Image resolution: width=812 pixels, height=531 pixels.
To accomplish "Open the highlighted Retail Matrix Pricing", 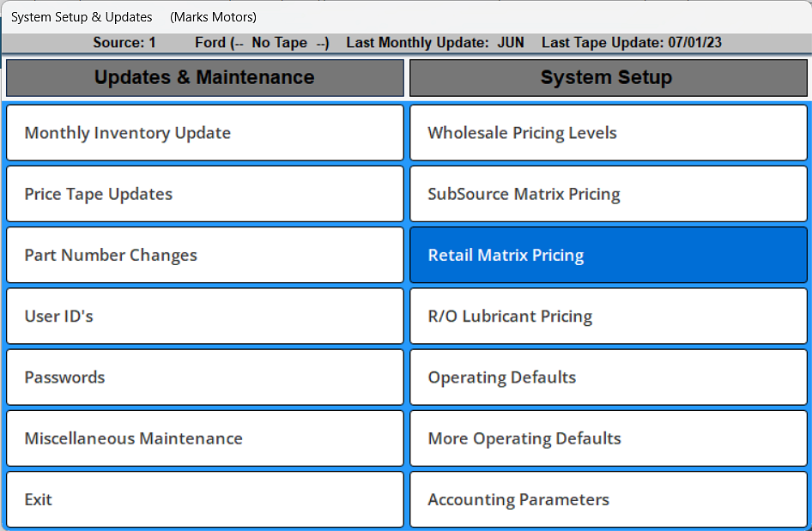I will click(x=608, y=255).
